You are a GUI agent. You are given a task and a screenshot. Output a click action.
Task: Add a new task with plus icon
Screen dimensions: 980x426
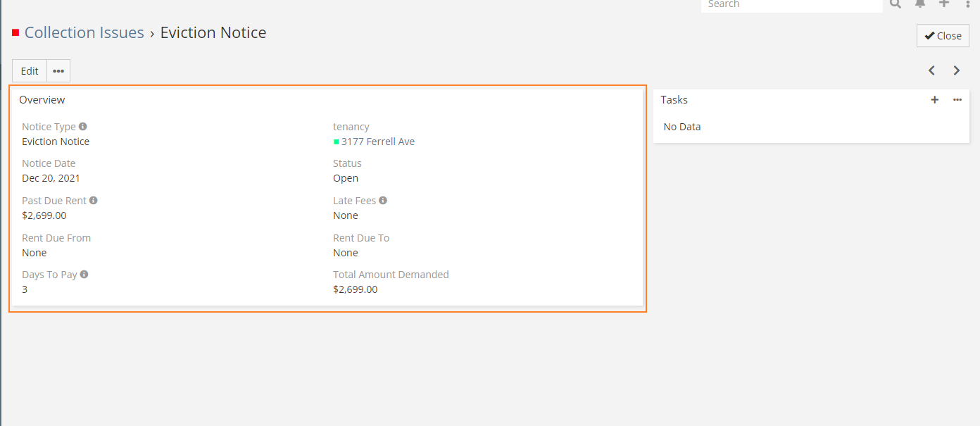tap(935, 100)
